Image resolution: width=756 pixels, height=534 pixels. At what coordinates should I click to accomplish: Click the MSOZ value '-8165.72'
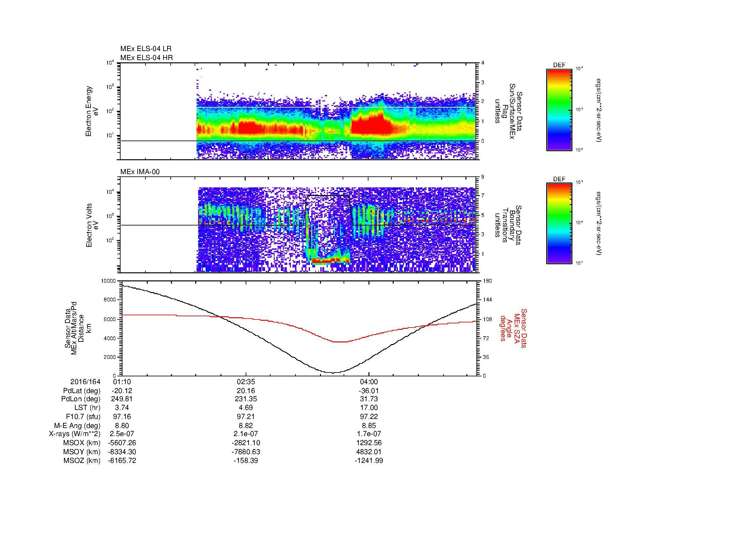(122, 461)
